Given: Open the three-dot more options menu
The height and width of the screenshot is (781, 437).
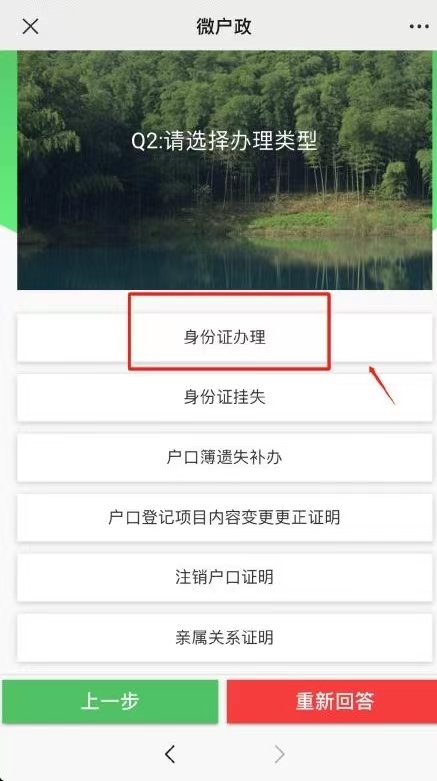Looking at the screenshot, I should pos(419,26).
